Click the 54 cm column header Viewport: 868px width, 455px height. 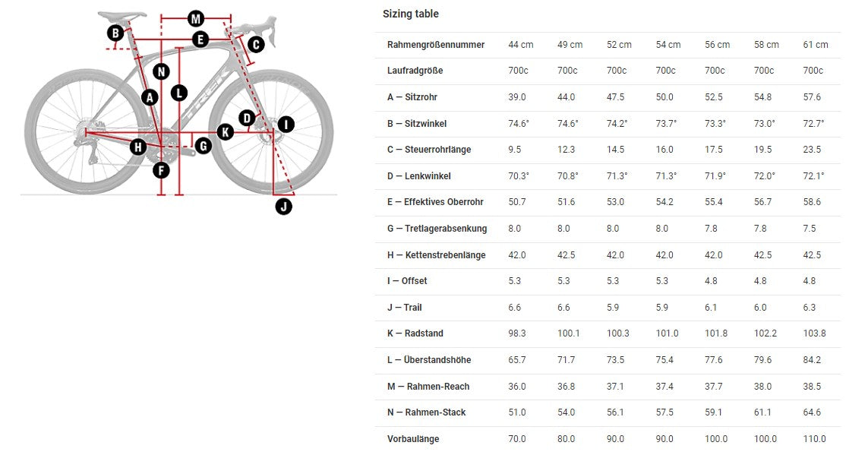click(668, 45)
